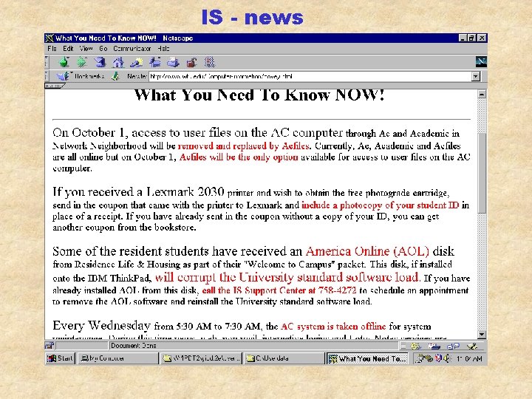Click 'America Online (AOL)' red text
This screenshot has width=532, height=399.
367,251
